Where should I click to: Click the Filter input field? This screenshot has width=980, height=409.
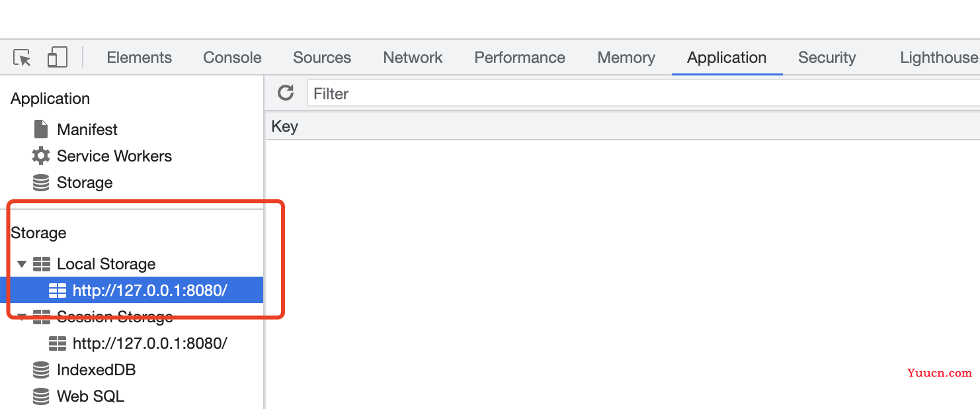[x=643, y=93]
